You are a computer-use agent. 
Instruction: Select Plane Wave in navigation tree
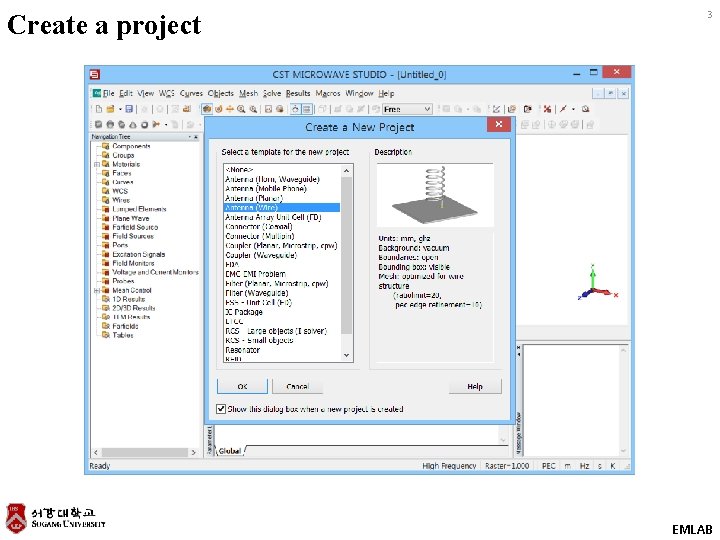coord(130,218)
